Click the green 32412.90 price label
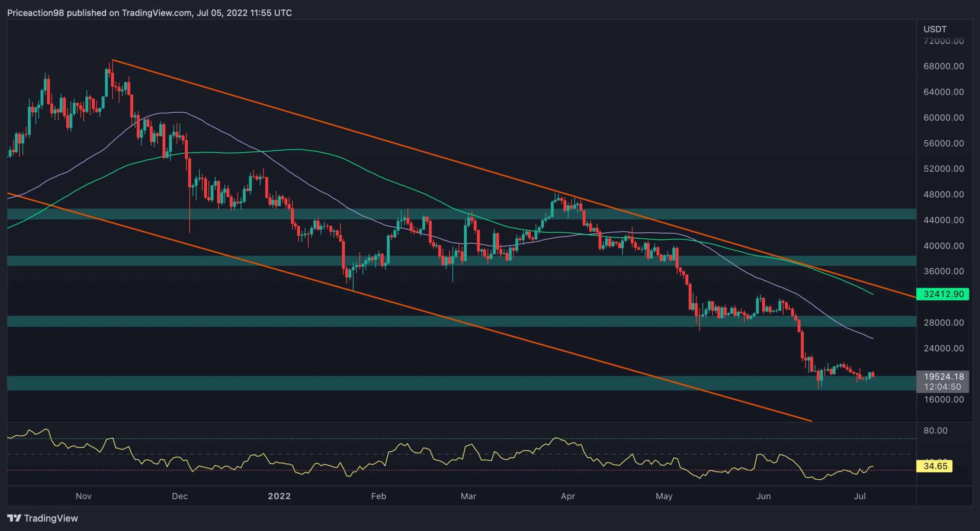This screenshot has width=980, height=531. (x=942, y=294)
